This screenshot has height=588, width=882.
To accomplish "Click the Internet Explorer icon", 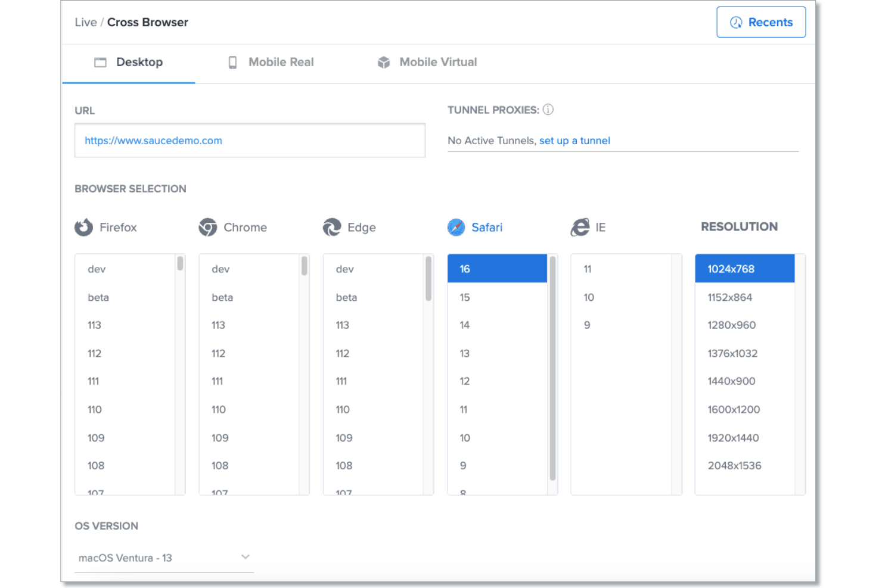I will pos(580,227).
